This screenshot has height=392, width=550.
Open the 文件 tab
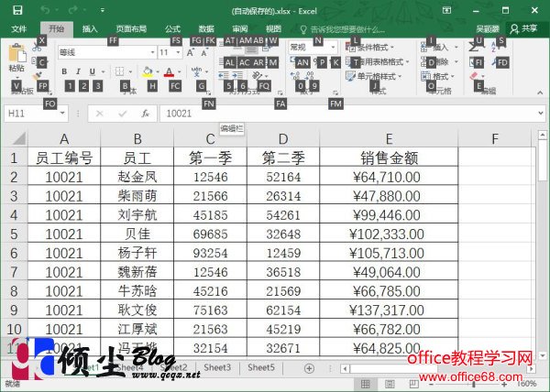point(18,29)
